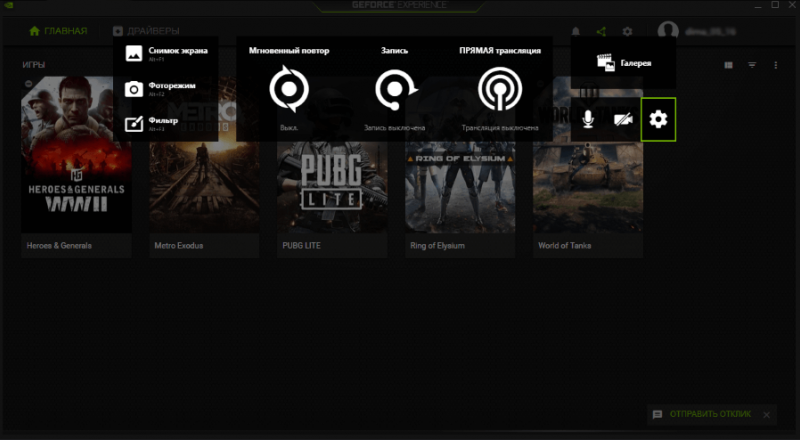Click the feedback speech bubble icon
Image resolution: width=800 pixels, height=440 pixels.
658,414
